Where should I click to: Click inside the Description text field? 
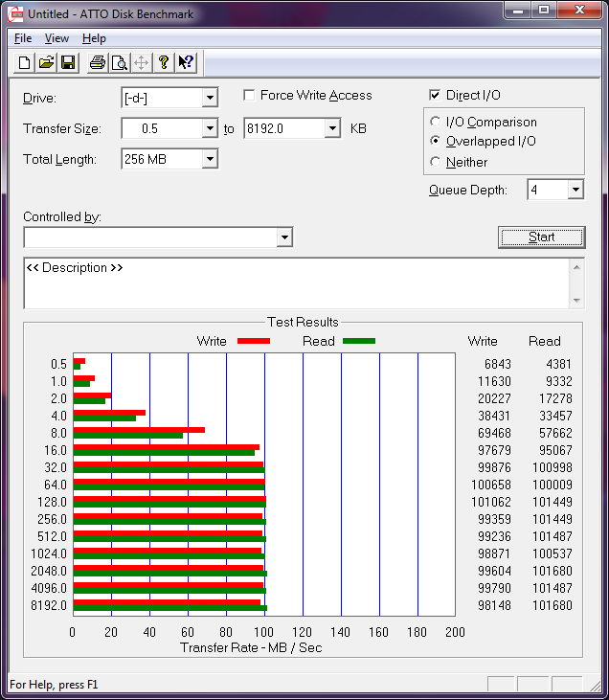(297, 283)
